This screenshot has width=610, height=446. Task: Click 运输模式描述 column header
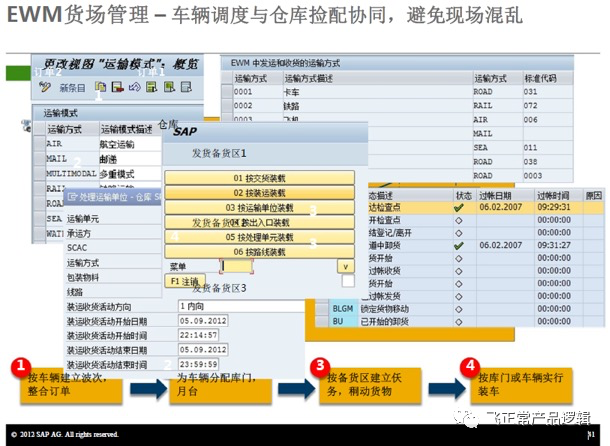pyautogui.click(x=126, y=129)
